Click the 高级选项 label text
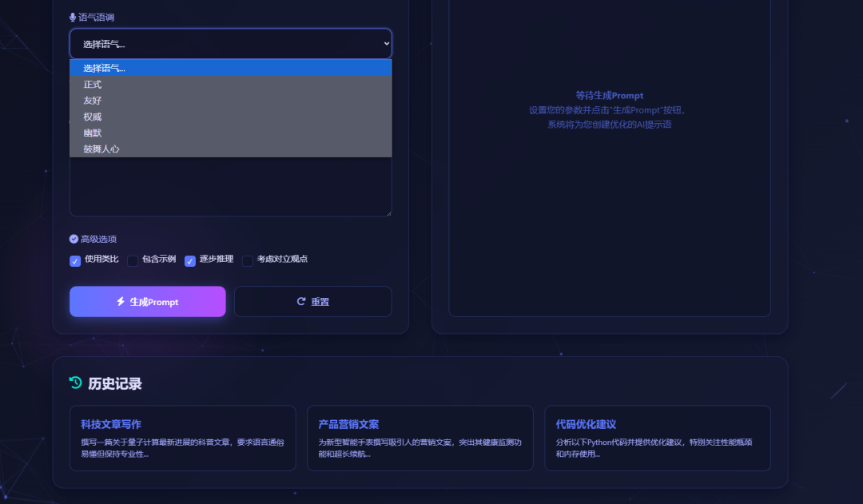This screenshot has width=863, height=504. 98,239
